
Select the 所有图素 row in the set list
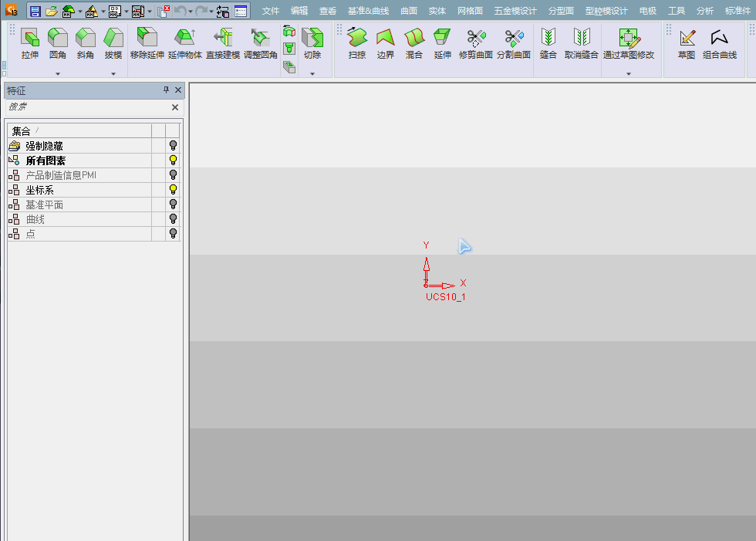(93, 160)
